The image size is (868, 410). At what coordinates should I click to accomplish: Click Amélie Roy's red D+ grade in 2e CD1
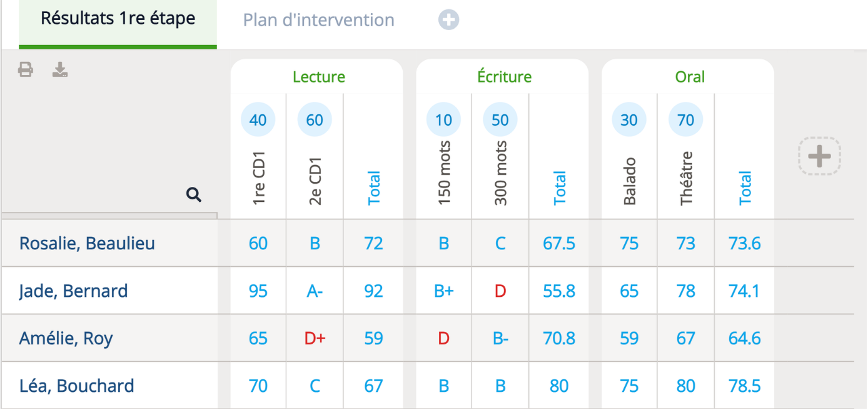point(315,338)
